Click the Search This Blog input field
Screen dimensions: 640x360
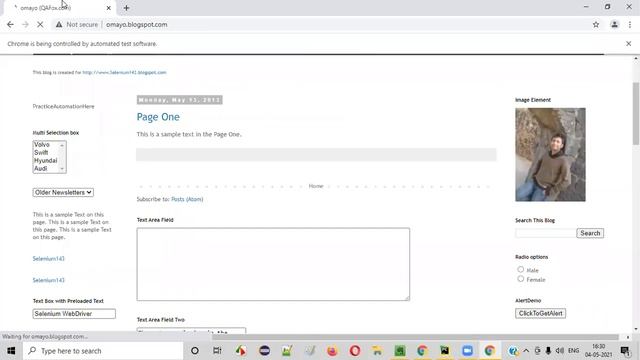click(x=546, y=233)
